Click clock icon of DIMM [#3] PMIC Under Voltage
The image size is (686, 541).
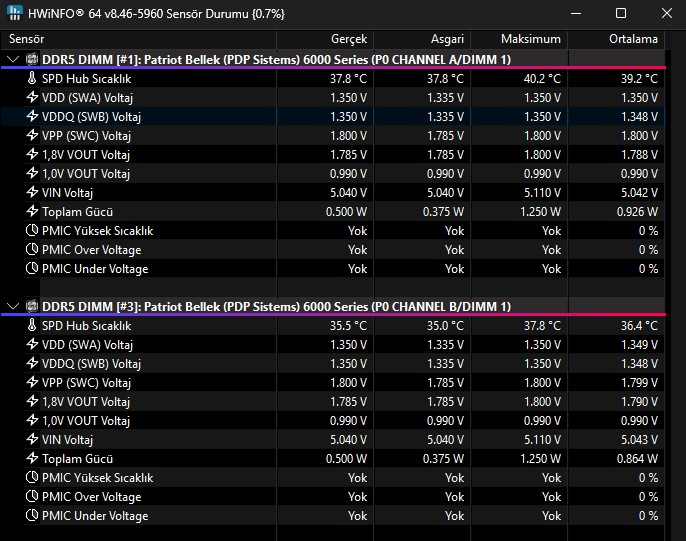(32, 516)
